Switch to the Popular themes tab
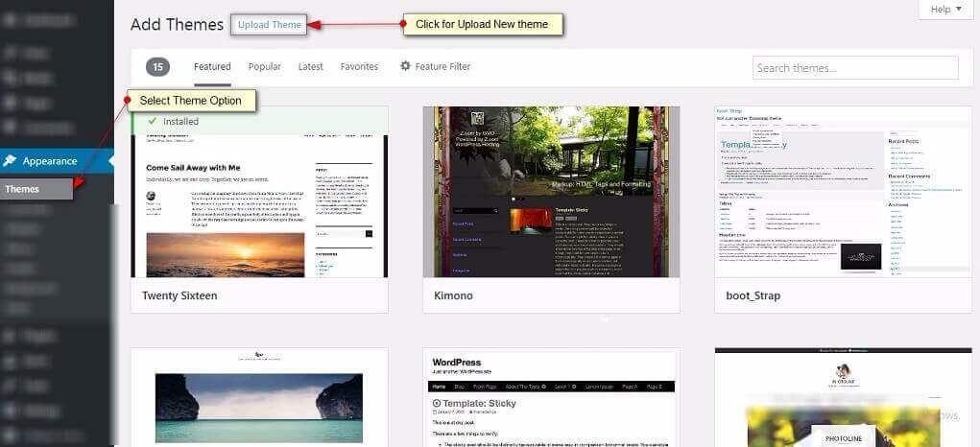 point(264,67)
